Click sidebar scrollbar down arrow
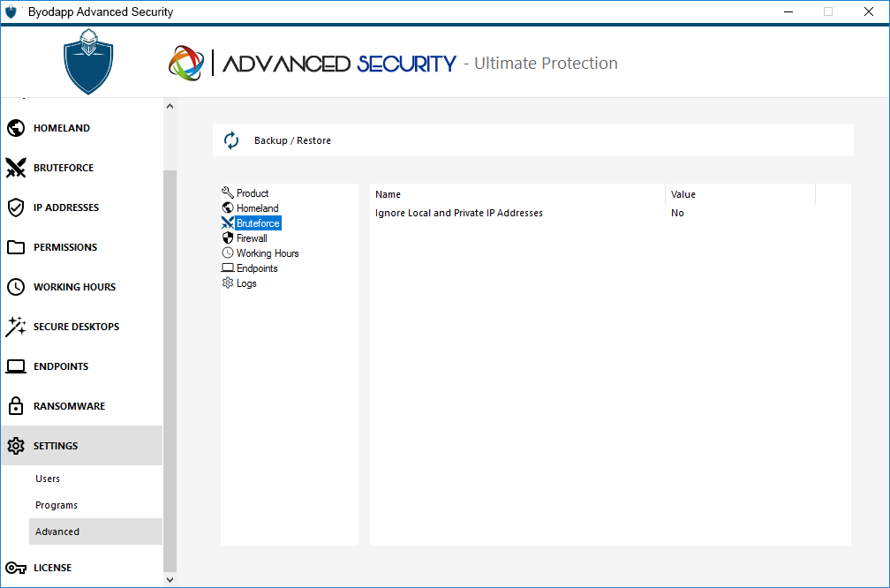This screenshot has width=890, height=588. coord(170,579)
